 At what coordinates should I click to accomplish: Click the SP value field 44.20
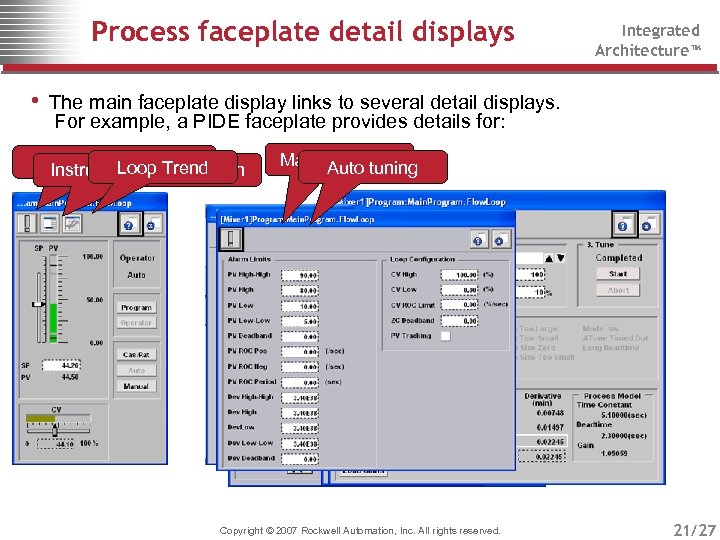tap(61, 365)
